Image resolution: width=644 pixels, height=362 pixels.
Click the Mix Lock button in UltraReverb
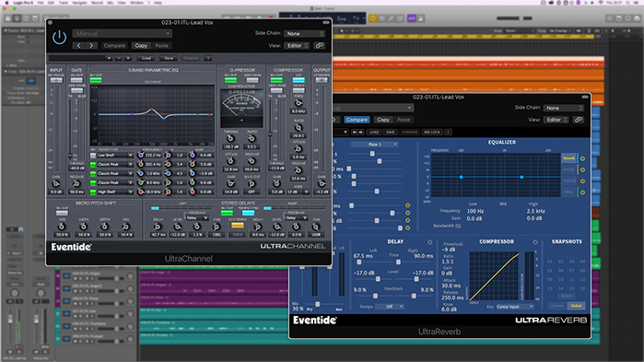(432, 132)
